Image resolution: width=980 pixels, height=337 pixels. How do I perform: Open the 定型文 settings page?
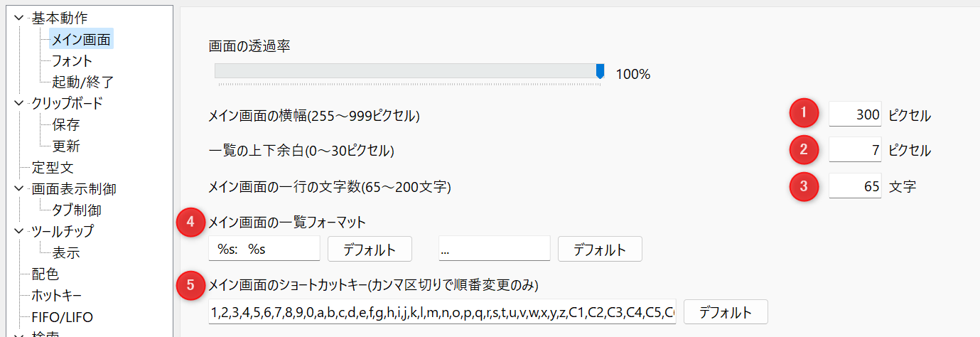coord(53,168)
